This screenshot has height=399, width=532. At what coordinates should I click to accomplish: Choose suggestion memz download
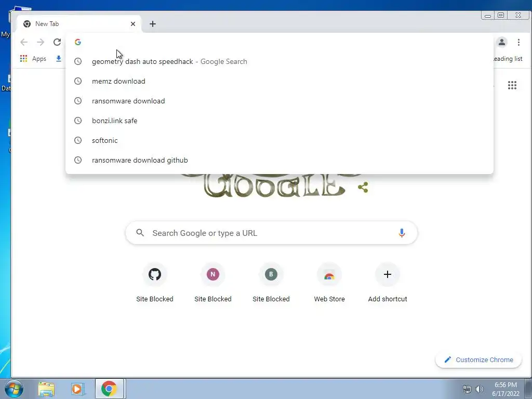(x=280, y=81)
